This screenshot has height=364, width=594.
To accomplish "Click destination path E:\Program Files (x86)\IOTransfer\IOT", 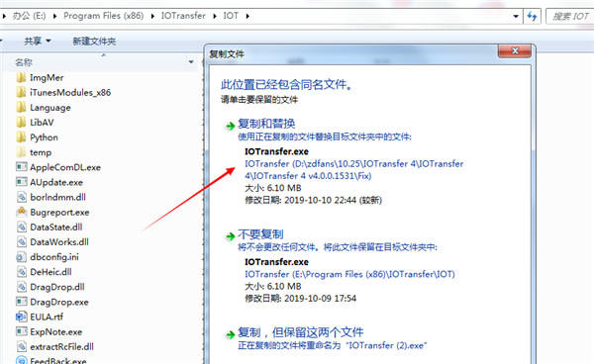I will [349, 274].
